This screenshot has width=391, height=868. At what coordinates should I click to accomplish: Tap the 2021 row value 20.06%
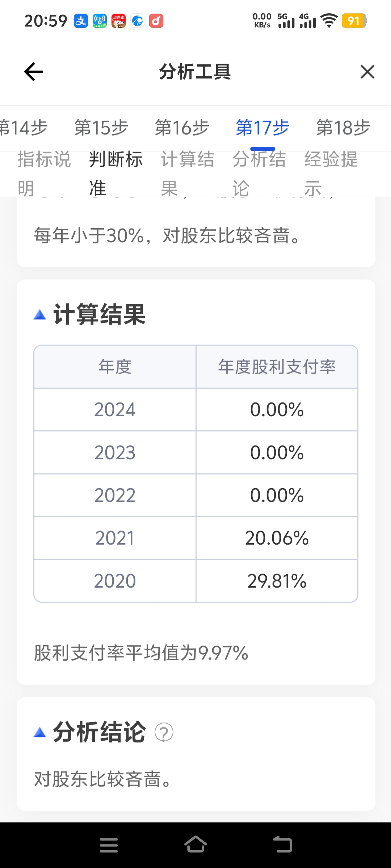coord(277,538)
